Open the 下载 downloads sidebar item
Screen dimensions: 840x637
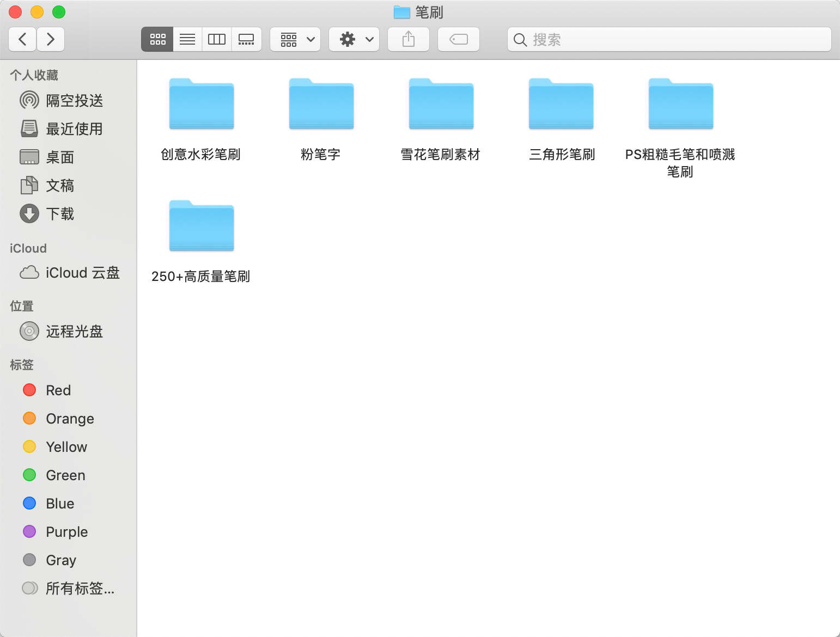click(59, 214)
